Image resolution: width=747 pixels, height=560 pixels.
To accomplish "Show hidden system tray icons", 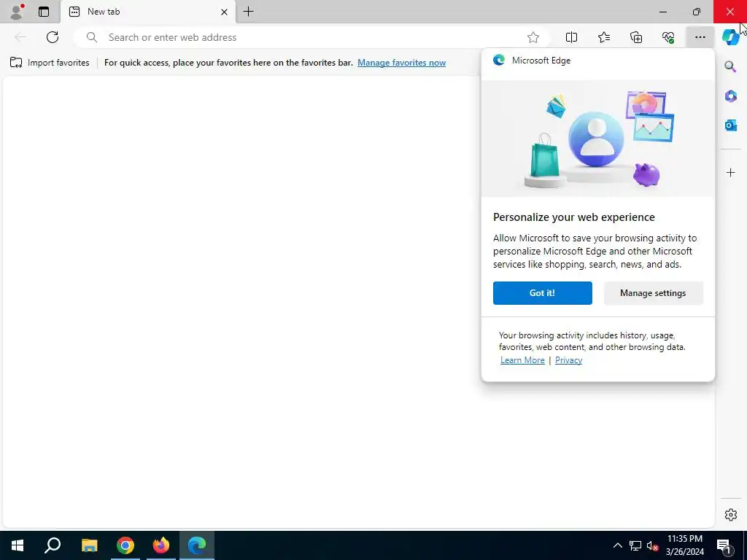I will click(617, 545).
